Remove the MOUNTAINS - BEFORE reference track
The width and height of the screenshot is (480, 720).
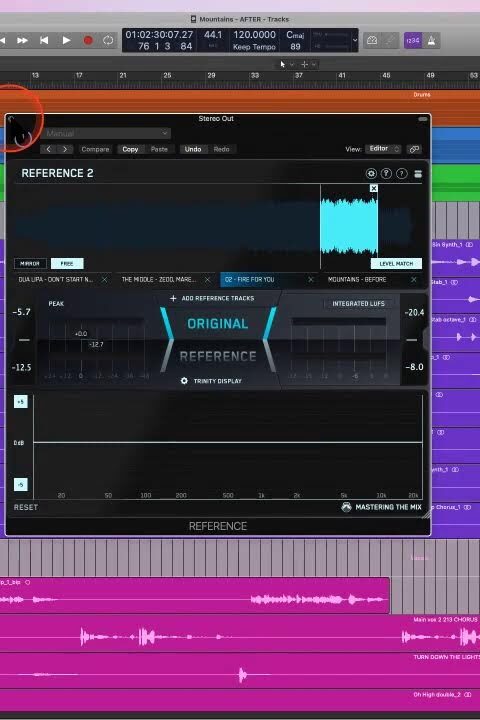click(414, 280)
